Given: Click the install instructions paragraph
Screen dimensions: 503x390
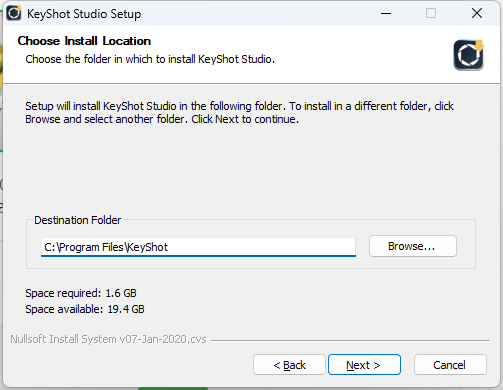Looking at the screenshot, I should (x=239, y=113).
